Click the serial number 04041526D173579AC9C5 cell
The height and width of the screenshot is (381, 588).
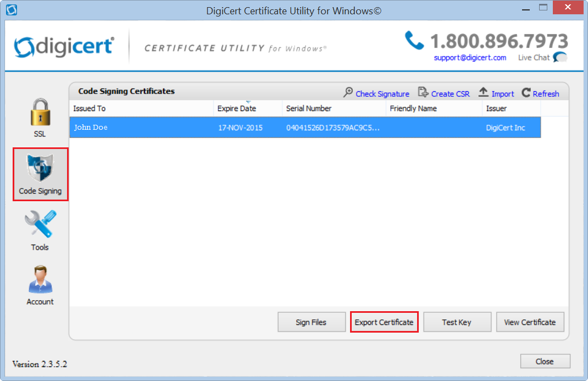click(333, 128)
